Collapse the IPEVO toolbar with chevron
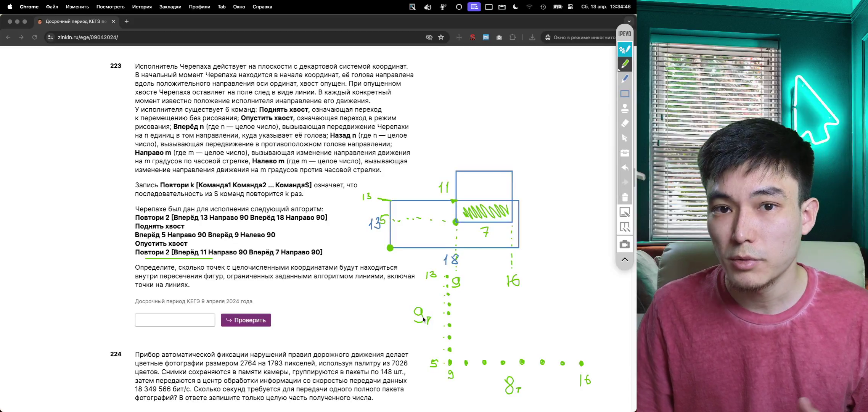Screen dimensions: 868x412 [625, 259]
